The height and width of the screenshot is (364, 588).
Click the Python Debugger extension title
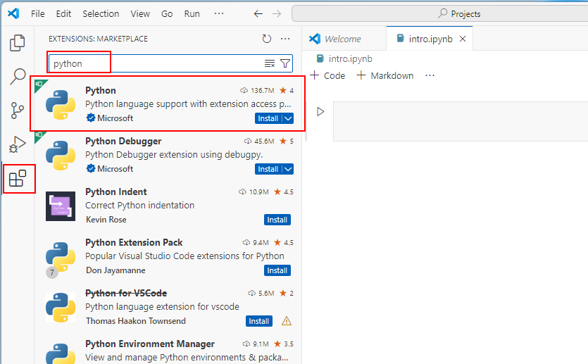(123, 142)
